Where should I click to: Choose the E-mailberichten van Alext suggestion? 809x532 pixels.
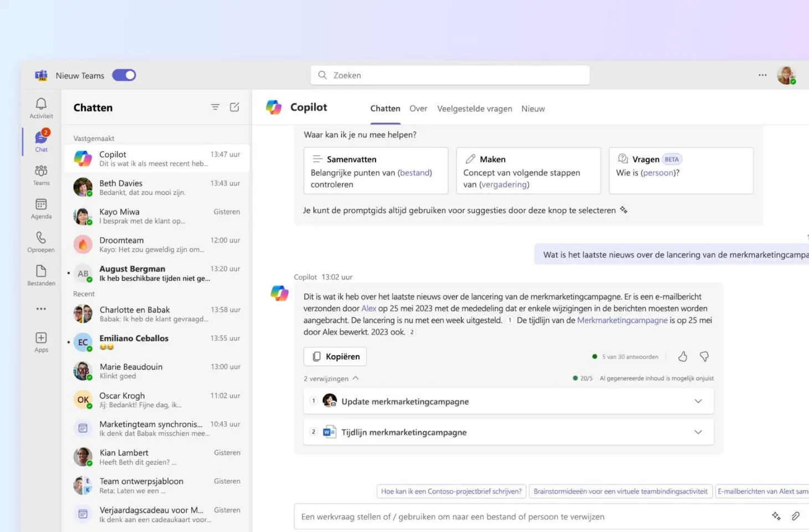pos(762,491)
